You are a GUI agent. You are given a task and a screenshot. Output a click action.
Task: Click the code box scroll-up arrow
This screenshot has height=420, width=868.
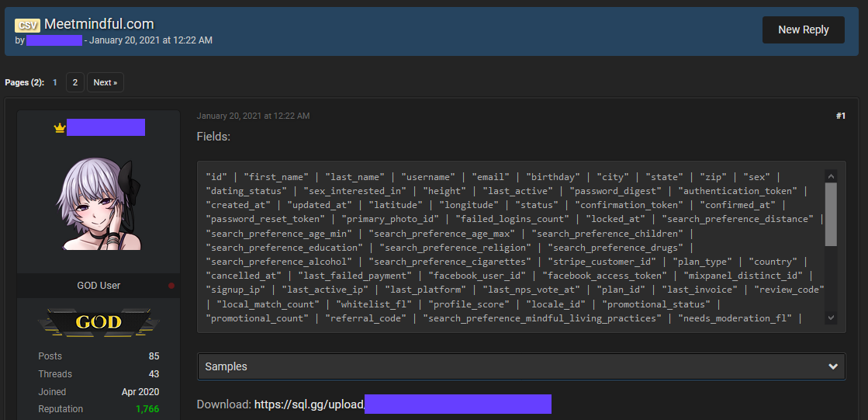tap(831, 176)
